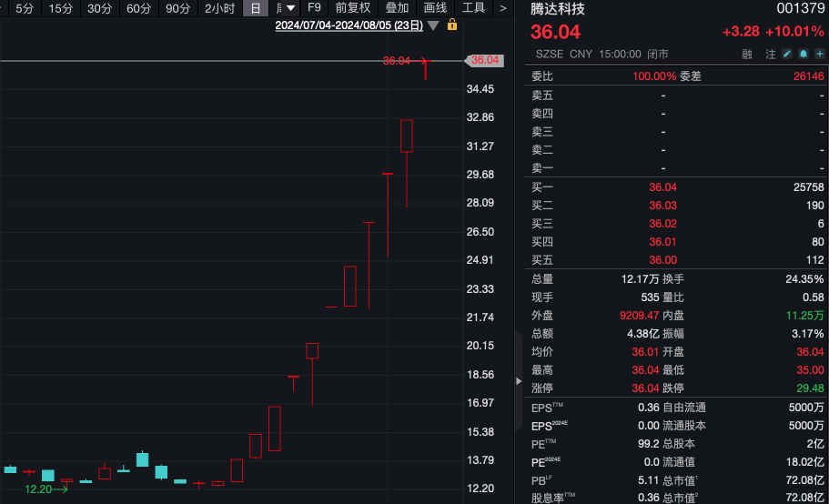The width and height of the screenshot is (829, 504).
Task: Click the plus add-to-watchlist icon
Action: pos(820,54)
